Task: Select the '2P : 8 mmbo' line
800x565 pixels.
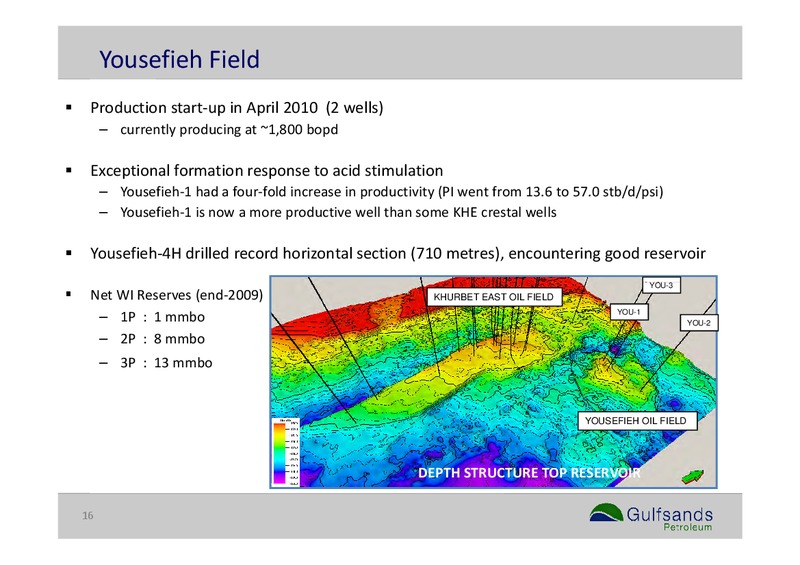Action: tap(162, 339)
